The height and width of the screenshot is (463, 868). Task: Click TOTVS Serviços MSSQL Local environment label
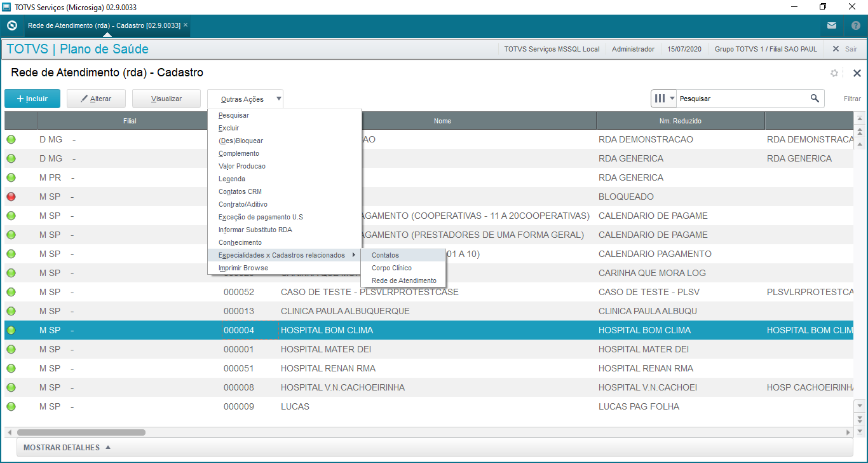point(552,49)
